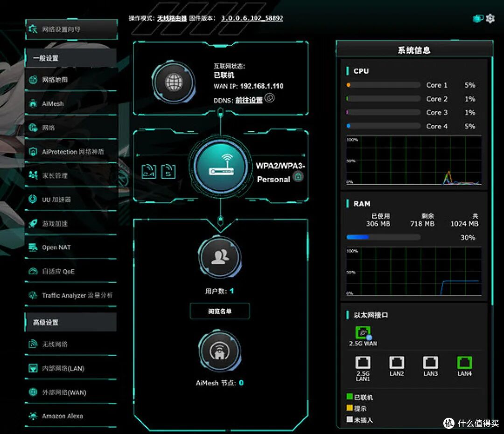504x434 pixels.
Task: Click the CPU usage history graph
Action: [x=413, y=160]
